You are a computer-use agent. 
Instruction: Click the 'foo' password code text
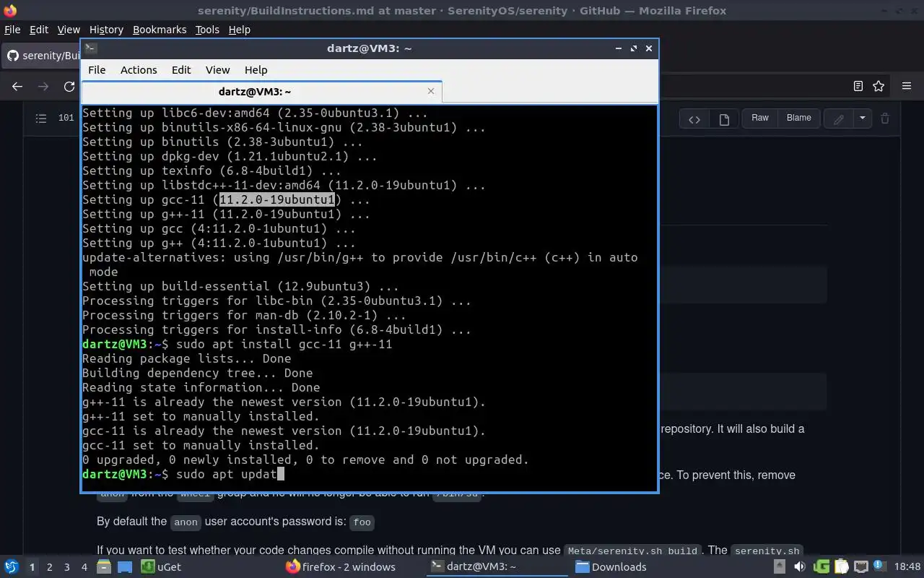[x=362, y=522]
